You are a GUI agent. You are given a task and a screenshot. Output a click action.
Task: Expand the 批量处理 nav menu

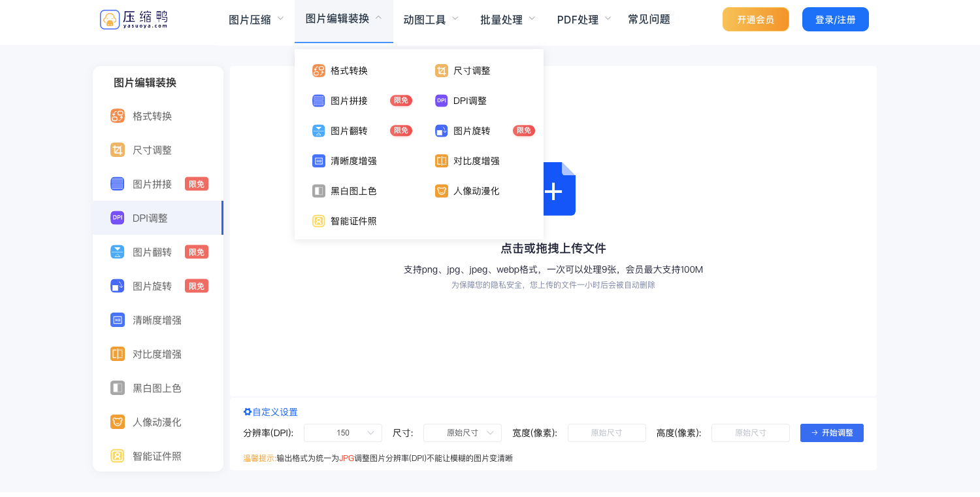508,20
